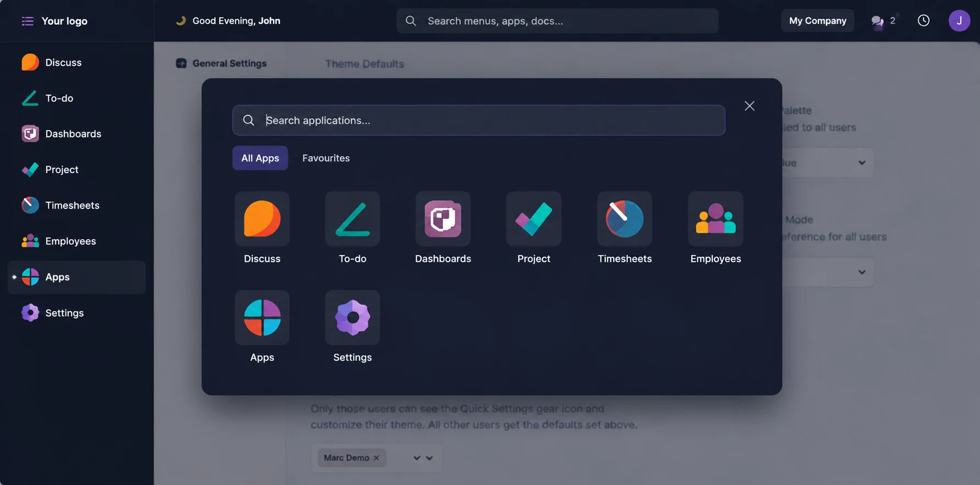Open Timesheets from the sidebar
Screen dimensions: 980x485
pos(76,206)
